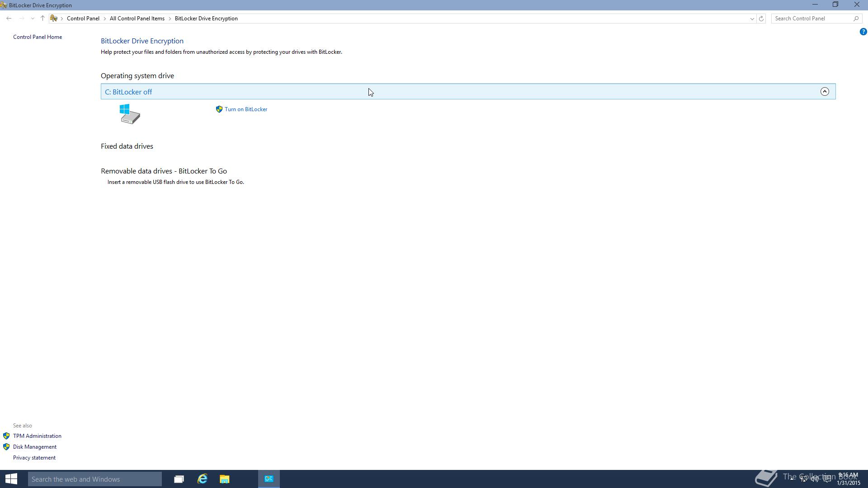Open Disk Management link
Viewport: 868px width, 488px height.
coord(35,447)
